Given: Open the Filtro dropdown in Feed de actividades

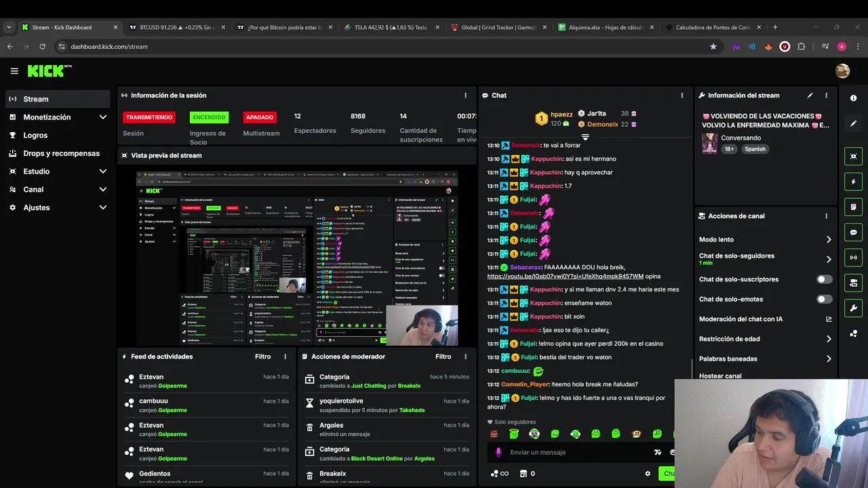Looking at the screenshot, I should [263, 357].
